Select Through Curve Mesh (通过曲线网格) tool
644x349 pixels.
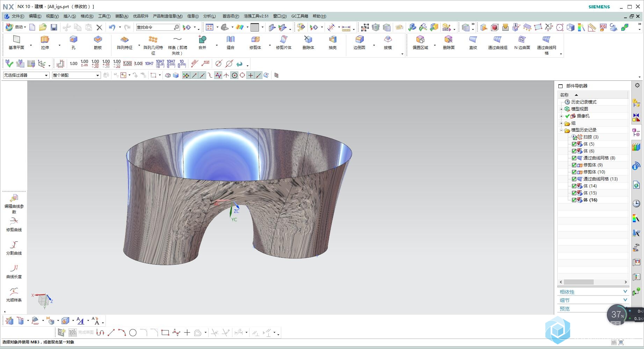pos(547,45)
